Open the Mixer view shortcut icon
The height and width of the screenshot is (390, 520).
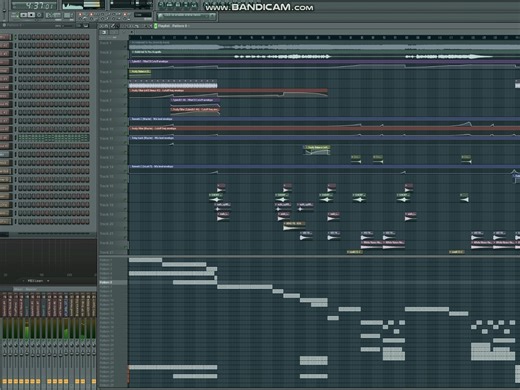(x=194, y=5)
